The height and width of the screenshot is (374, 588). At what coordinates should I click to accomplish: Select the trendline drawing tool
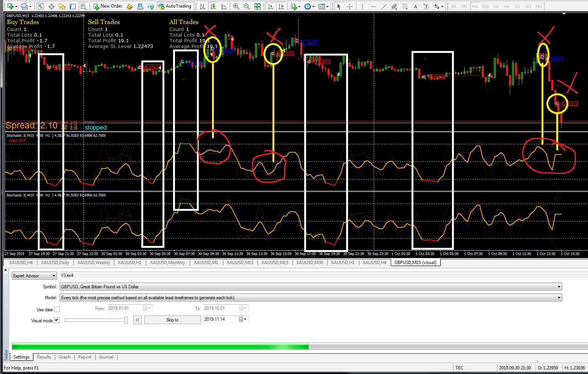point(384,6)
